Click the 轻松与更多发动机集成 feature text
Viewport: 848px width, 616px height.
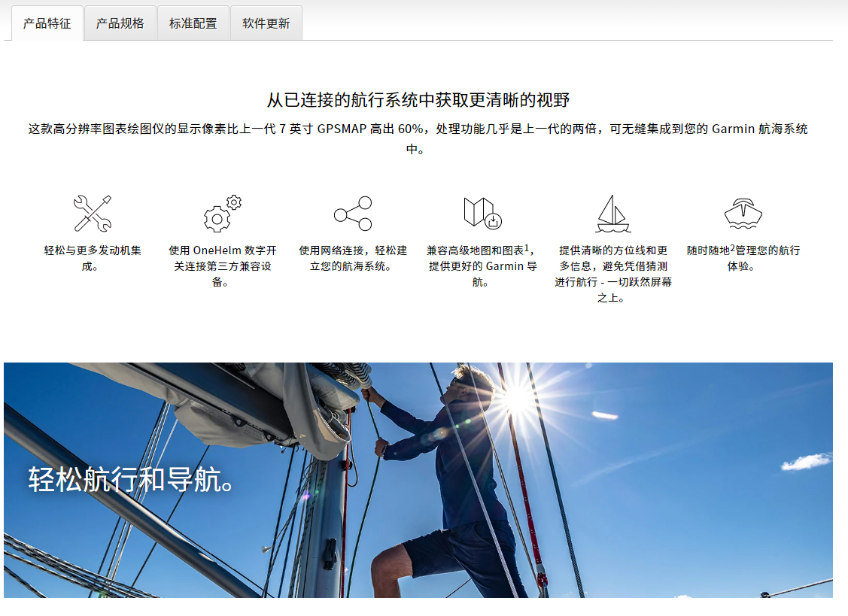93,259
